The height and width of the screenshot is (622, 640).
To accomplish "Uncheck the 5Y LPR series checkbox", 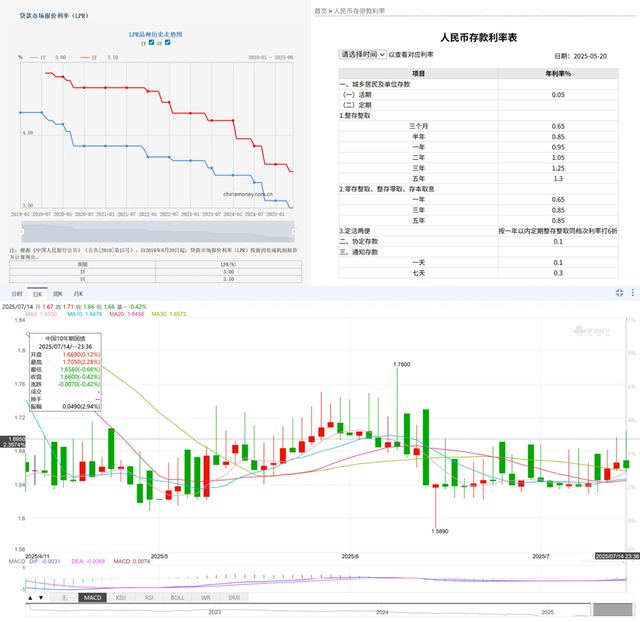I will pyautogui.click(x=167, y=42).
